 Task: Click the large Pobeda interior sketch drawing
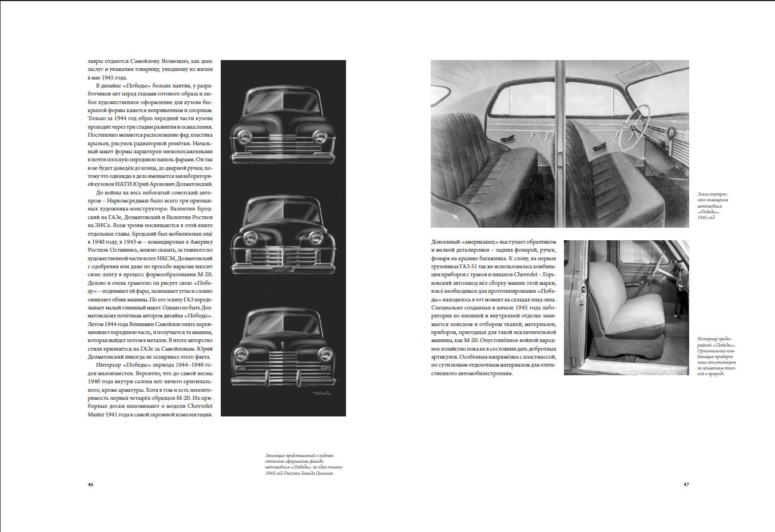pyautogui.click(x=559, y=144)
